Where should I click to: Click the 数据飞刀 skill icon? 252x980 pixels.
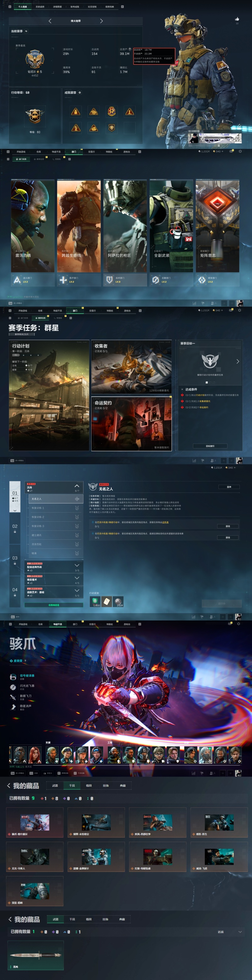point(13,697)
